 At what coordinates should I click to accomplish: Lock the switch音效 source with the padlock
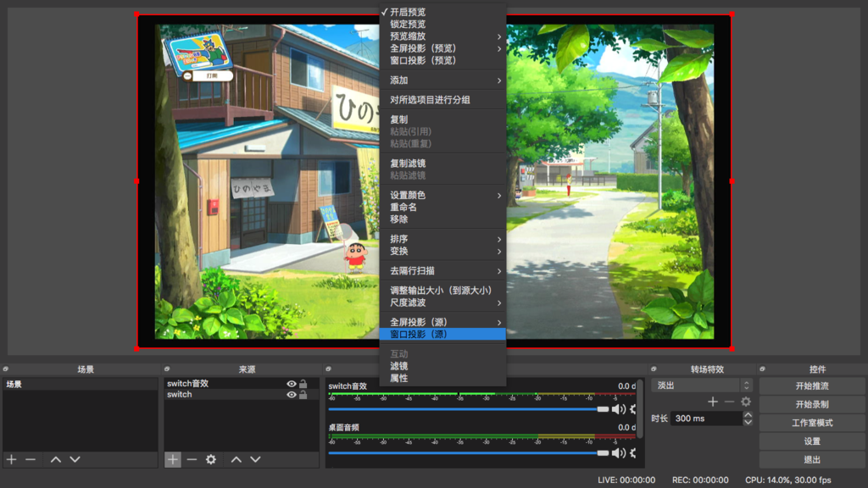point(303,383)
